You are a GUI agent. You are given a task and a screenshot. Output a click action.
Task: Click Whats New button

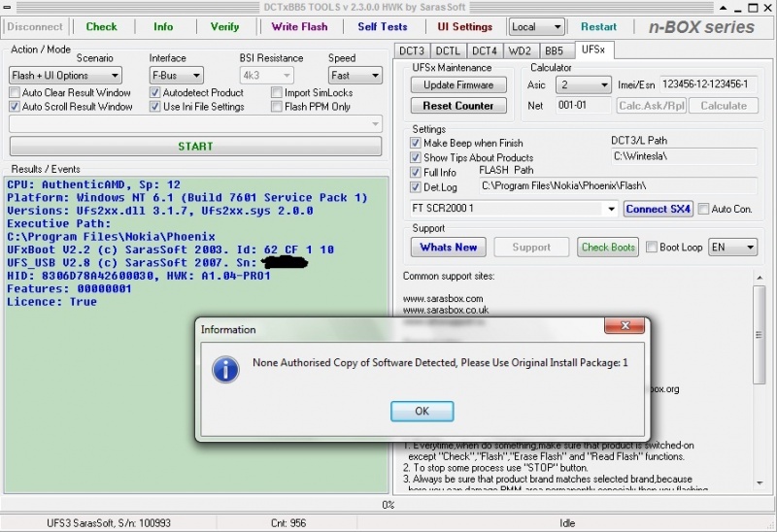pyautogui.click(x=449, y=247)
